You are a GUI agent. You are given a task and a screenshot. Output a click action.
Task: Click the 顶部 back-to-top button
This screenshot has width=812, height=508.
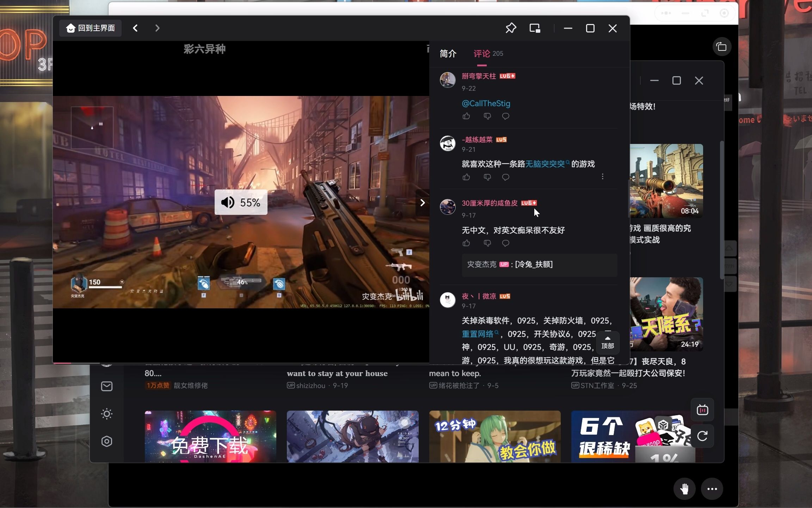pos(608,343)
